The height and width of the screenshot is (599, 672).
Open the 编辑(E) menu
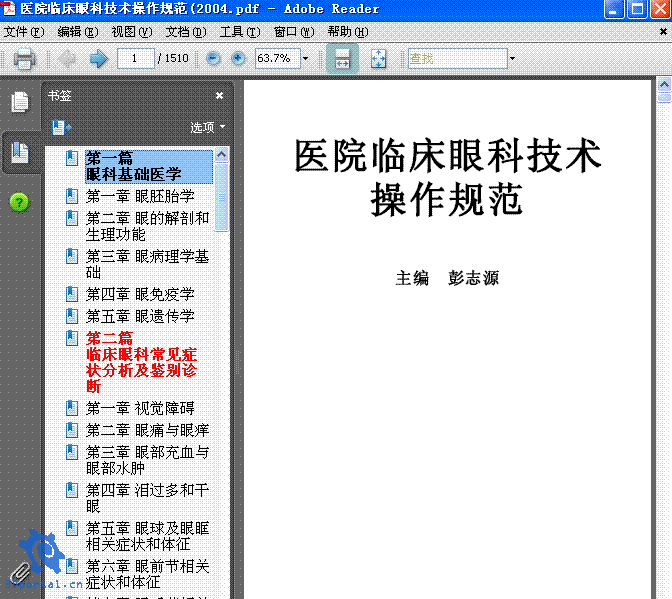78,32
